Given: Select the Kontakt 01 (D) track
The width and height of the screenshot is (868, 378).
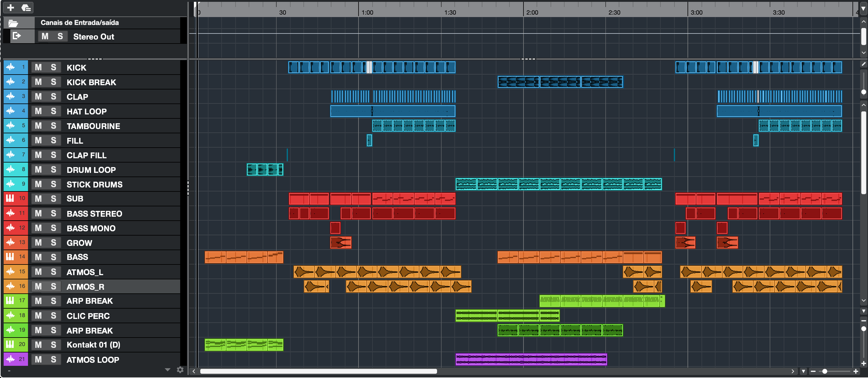Looking at the screenshot, I should (93, 345).
